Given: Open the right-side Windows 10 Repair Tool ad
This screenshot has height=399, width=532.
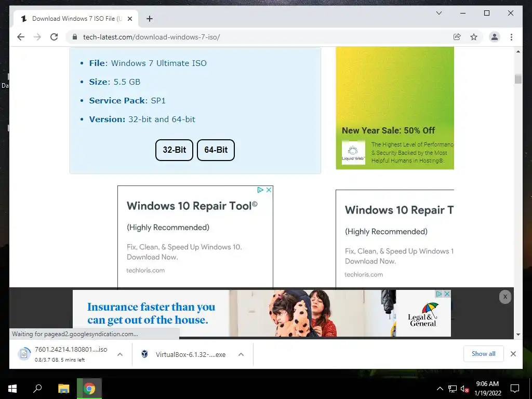Looking at the screenshot, I should (395, 239).
